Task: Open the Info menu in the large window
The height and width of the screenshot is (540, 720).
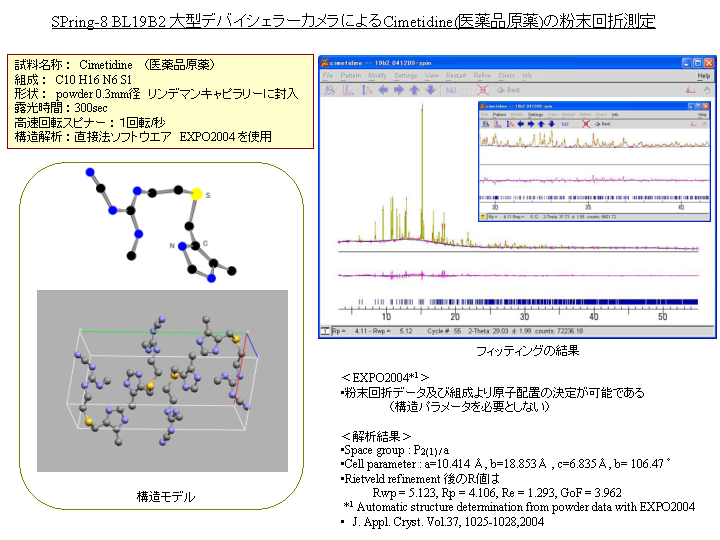Action: [x=527, y=75]
